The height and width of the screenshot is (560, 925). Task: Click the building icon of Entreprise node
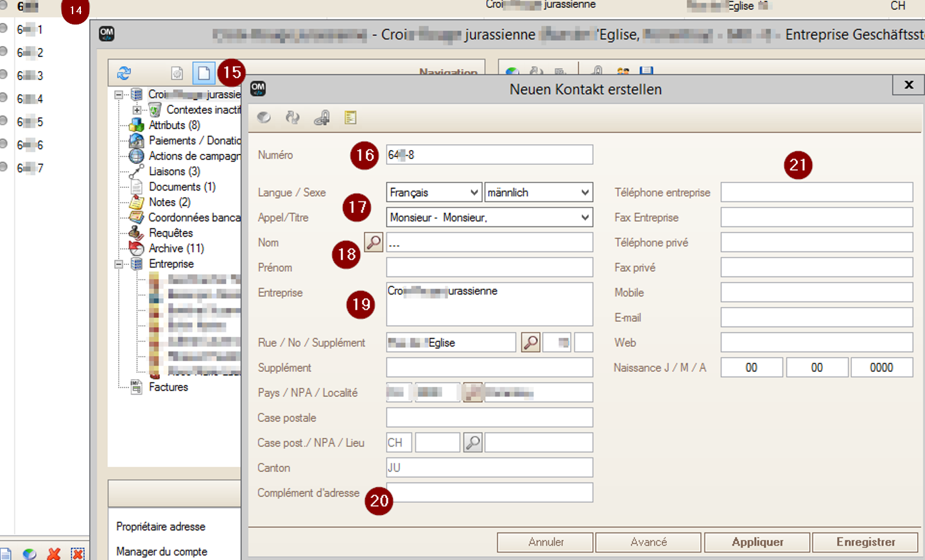pos(136,264)
